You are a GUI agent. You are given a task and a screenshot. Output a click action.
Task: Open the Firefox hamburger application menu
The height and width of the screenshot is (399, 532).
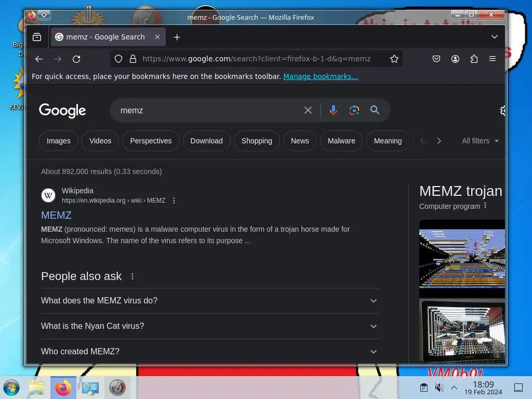tap(493, 59)
